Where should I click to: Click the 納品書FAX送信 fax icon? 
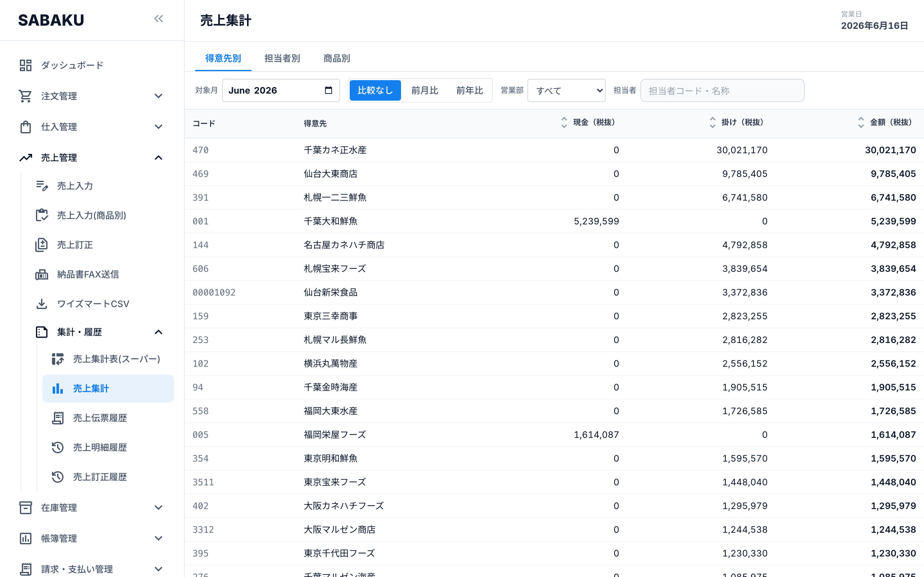(42, 274)
